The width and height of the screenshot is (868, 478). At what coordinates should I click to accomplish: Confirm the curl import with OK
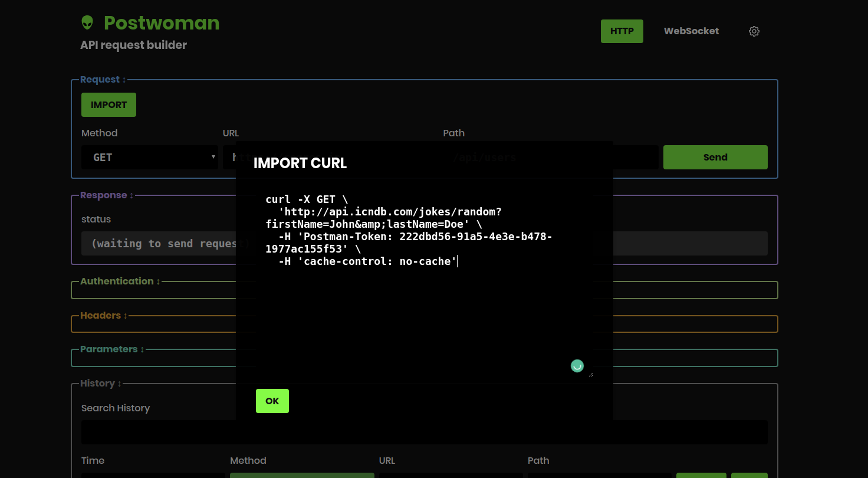pos(272,401)
